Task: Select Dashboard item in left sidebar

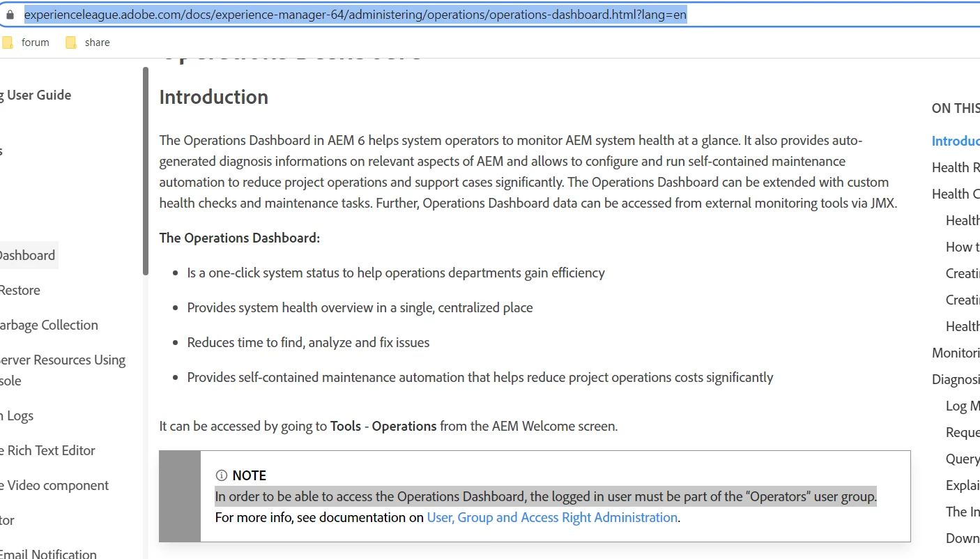Action: (x=26, y=255)
